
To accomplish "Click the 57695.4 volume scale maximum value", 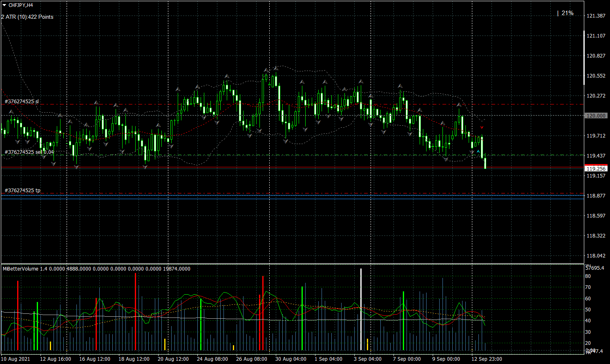I will pyautogui.click(x=594, y=268).
